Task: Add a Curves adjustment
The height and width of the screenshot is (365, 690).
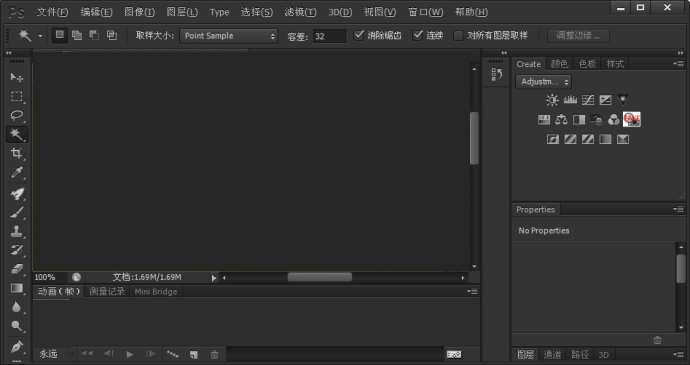Action: click(x=588, y=100)
